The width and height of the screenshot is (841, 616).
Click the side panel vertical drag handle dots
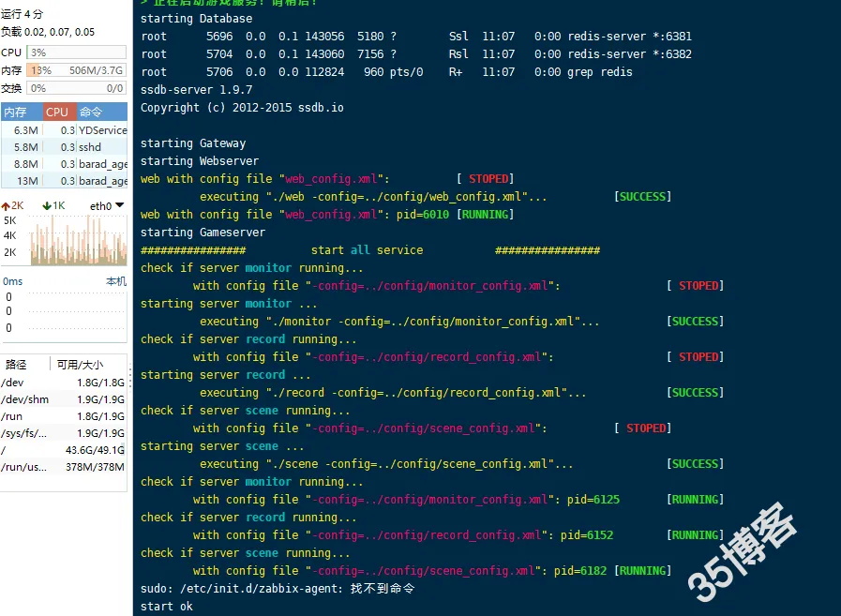coord(129,376)
